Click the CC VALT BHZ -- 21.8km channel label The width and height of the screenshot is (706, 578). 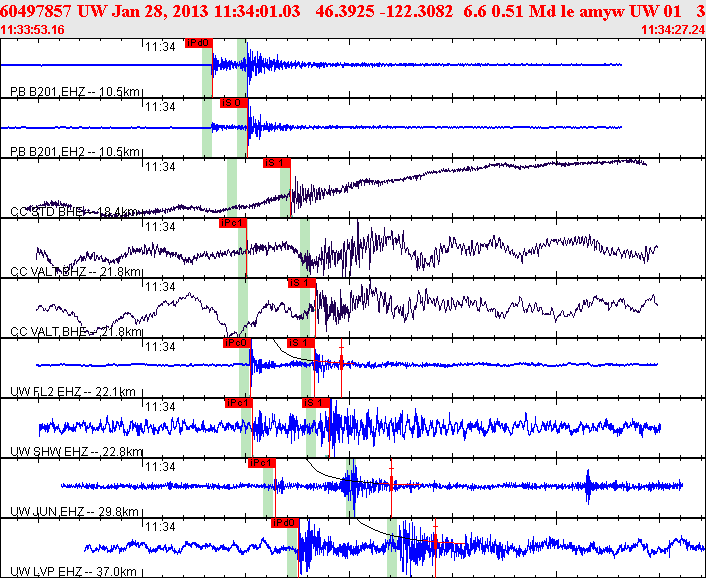(x=76, y=271)
